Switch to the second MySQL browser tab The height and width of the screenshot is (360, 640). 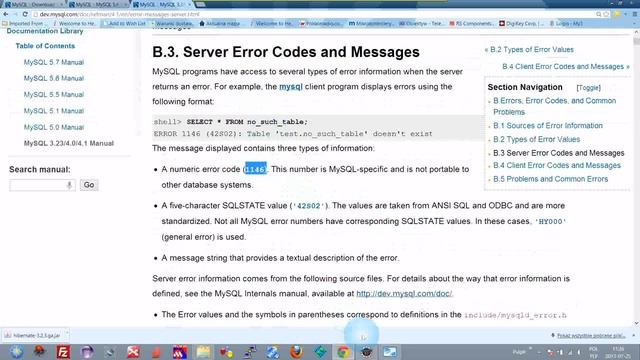pos(97,4)
